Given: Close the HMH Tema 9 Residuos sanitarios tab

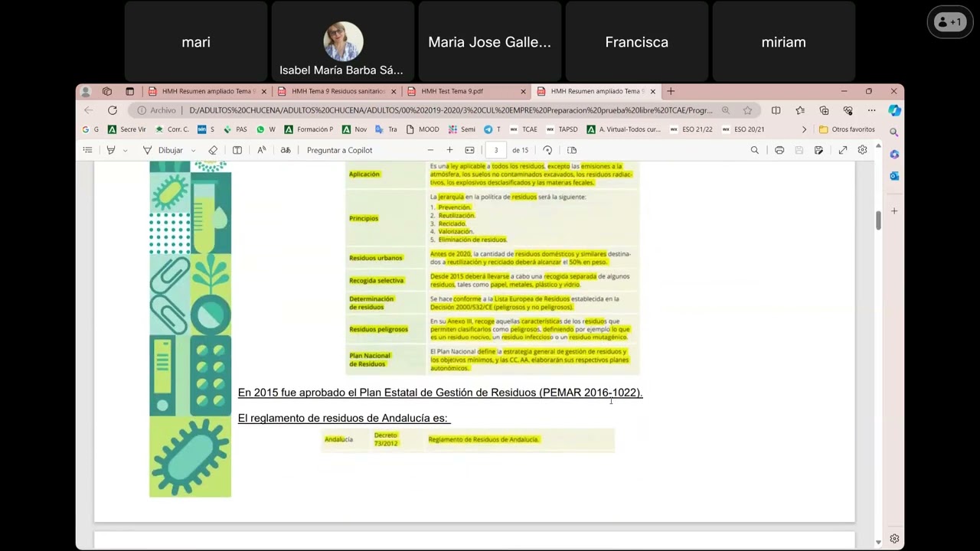Looking at the screenshot, I should (394, 91).
